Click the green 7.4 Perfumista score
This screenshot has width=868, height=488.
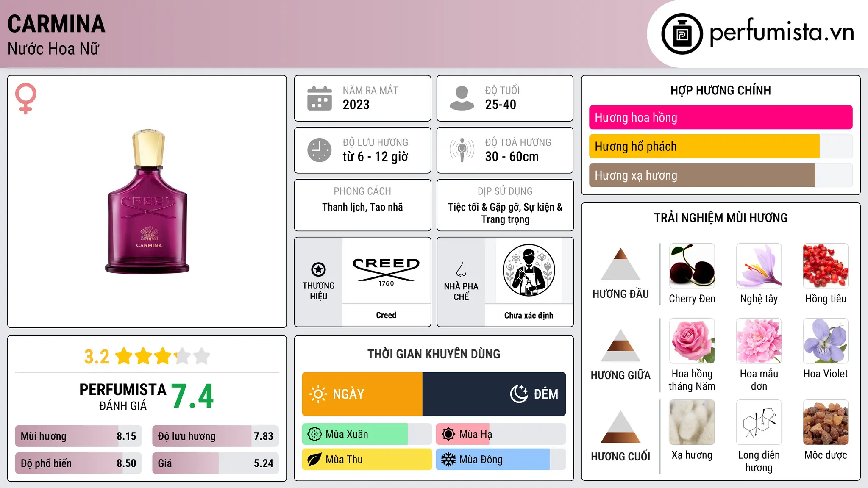[x=192, y=396]
